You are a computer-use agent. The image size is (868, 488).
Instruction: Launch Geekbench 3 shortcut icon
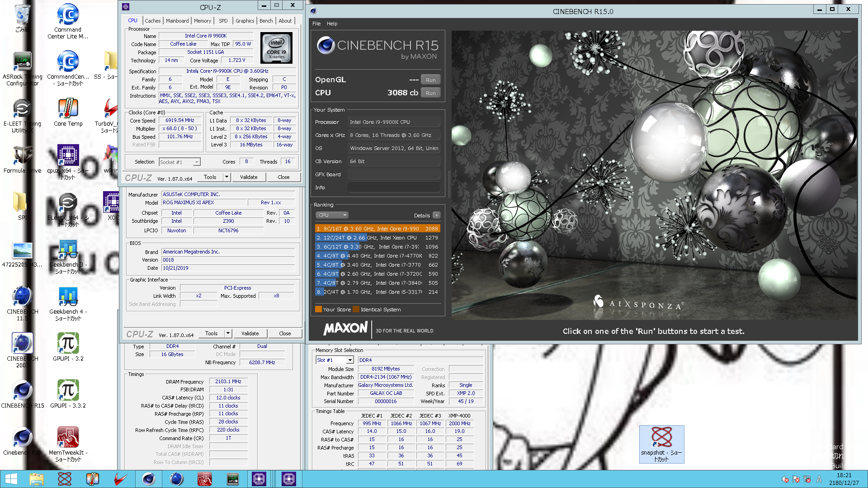(68, 256)
